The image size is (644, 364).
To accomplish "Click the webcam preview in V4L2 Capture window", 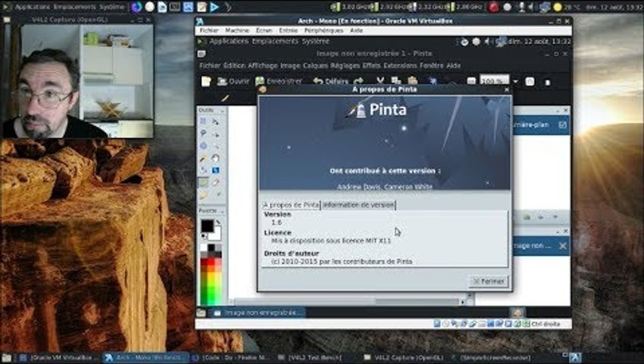I will coord(78,80).
